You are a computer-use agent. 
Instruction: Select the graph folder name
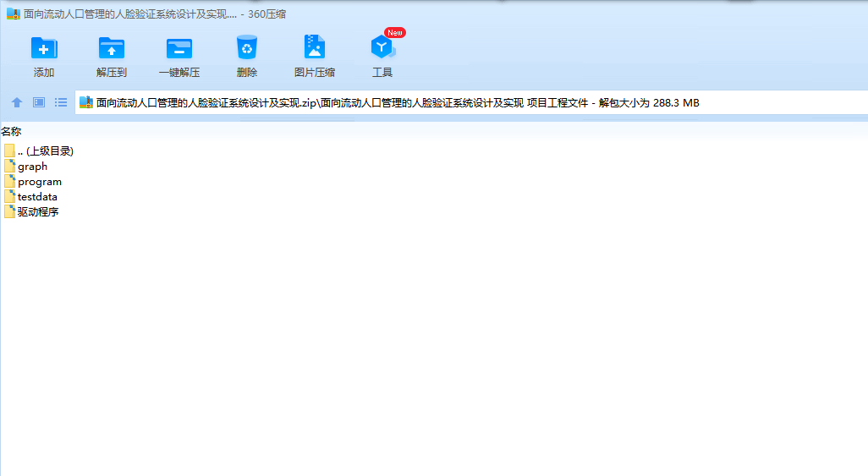click(33, 167)
